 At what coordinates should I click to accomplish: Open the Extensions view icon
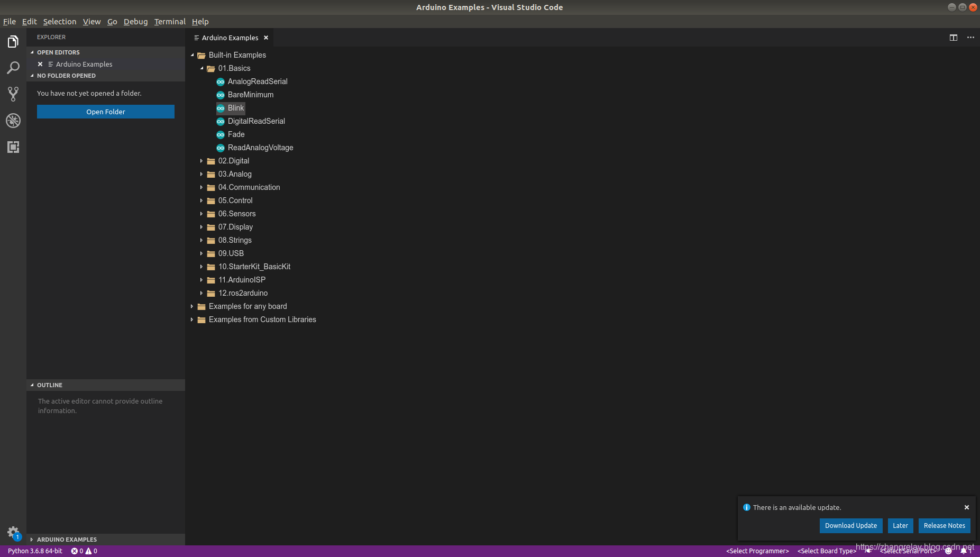(13, 147)
